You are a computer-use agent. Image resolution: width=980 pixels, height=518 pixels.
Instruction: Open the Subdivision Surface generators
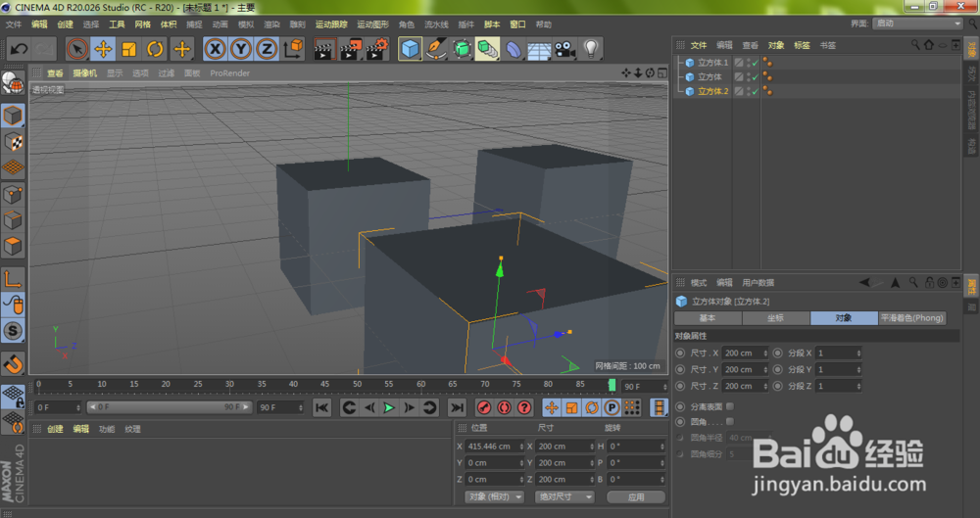462,49
